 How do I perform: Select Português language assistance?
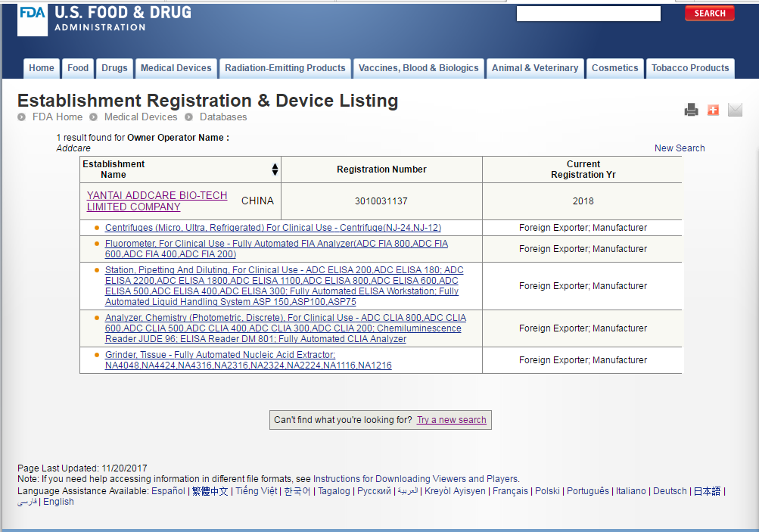[588, 491]
